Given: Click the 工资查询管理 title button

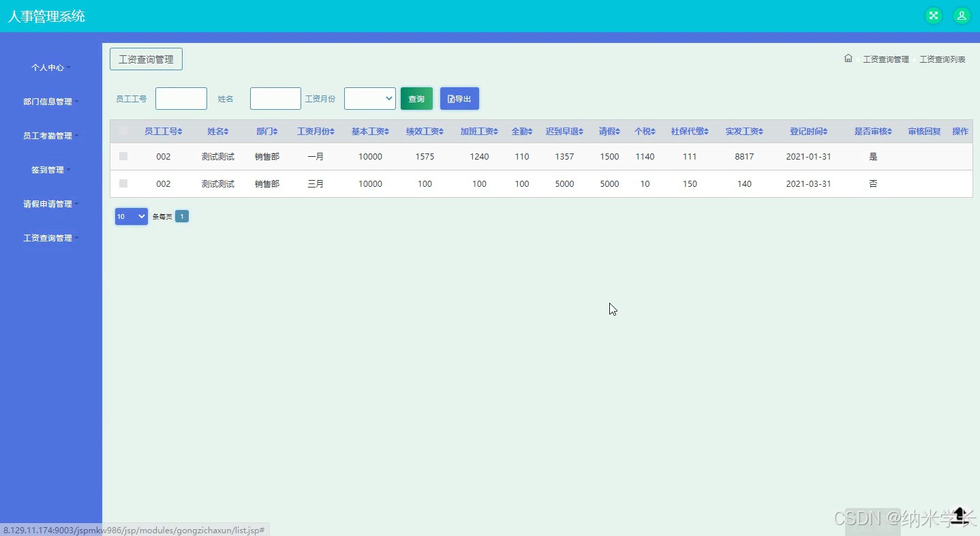Looking at the screenshot, I should (x=146, y=59).
